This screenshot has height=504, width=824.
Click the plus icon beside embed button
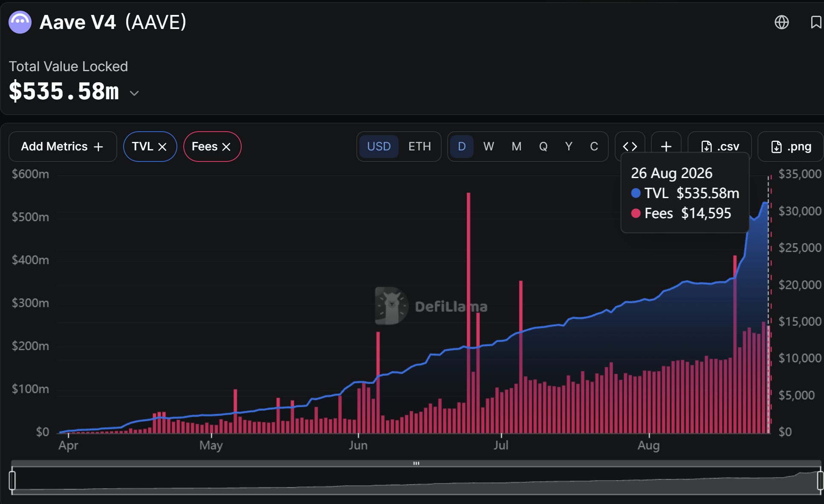666,147
